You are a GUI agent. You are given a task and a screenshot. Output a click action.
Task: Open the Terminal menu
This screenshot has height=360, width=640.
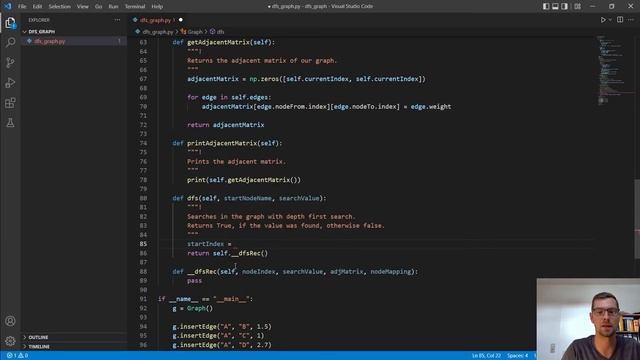135,6
